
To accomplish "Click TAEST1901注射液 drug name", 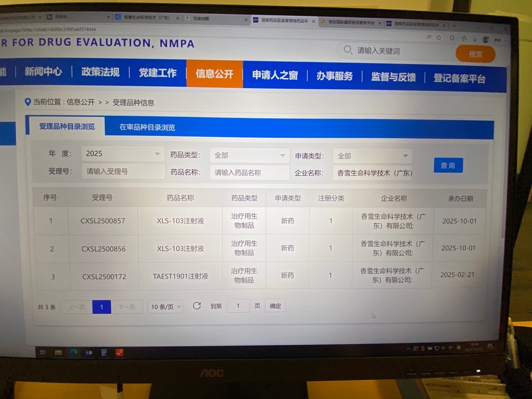I will click(180, 276).
